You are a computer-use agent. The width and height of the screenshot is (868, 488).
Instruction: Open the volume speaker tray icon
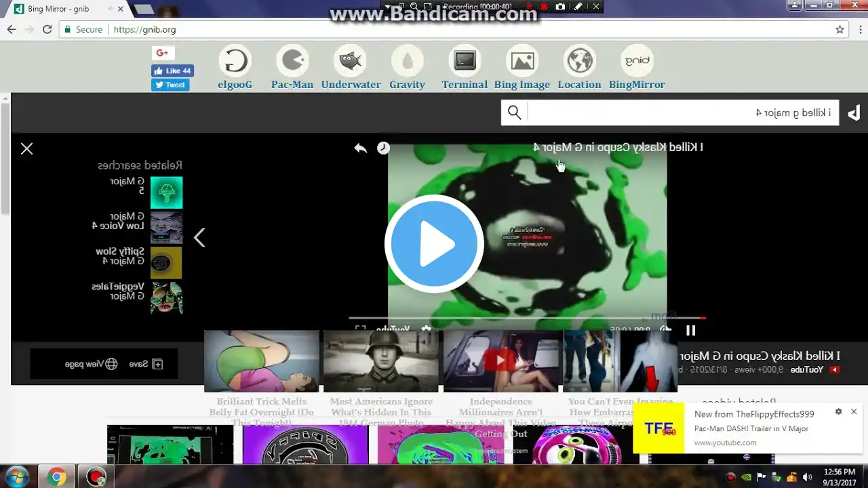(808, 477)
